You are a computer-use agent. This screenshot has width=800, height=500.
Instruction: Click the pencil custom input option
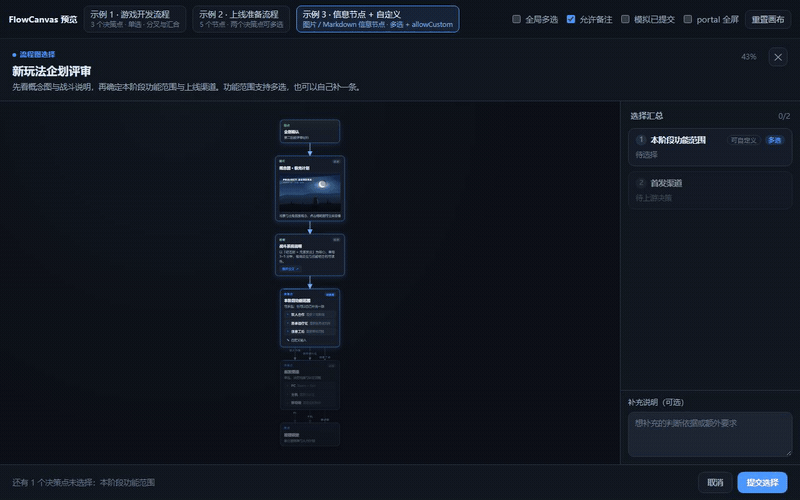310,340
